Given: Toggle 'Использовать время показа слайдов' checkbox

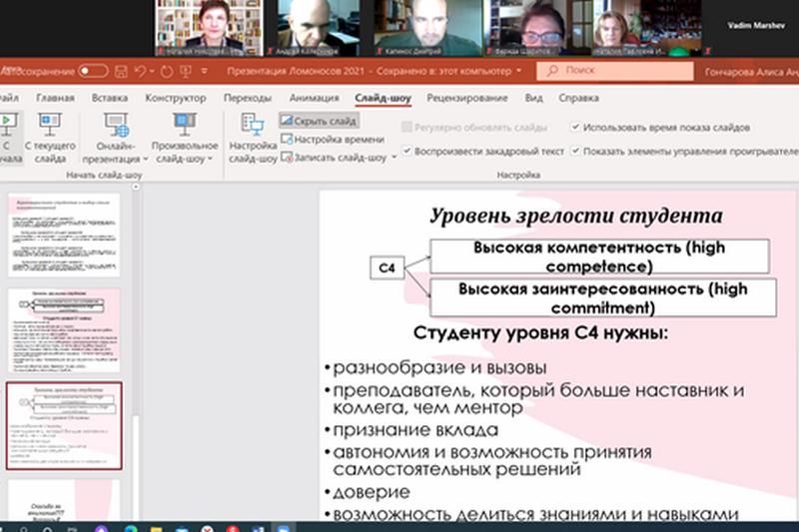Looking at the screenshot, I should (576, 128).
